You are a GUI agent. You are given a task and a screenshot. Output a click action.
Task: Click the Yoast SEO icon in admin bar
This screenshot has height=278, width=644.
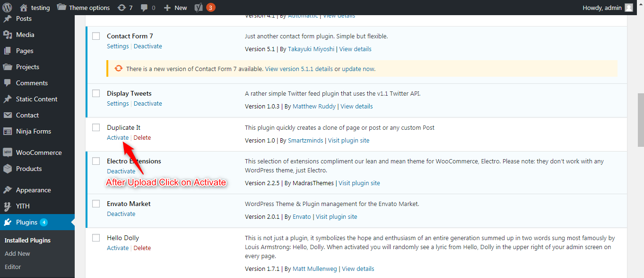pos(199,8)
